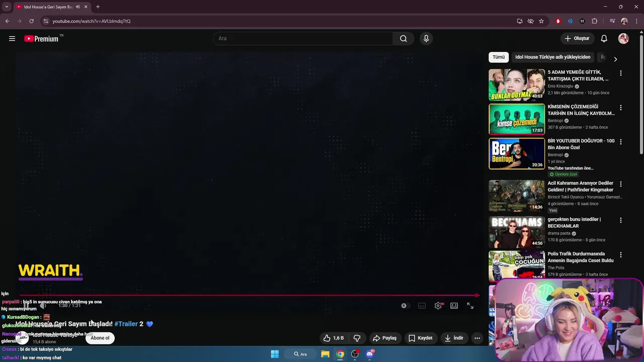Open Pathfinder Kingmaker video thumbnail
The image size is (644, 362).
pyautogui.click(x=517, y=196)
